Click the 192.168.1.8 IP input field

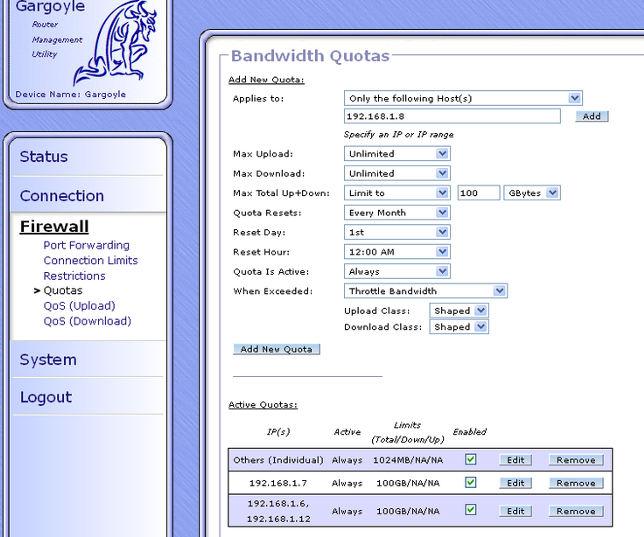(x=452, y=116)
